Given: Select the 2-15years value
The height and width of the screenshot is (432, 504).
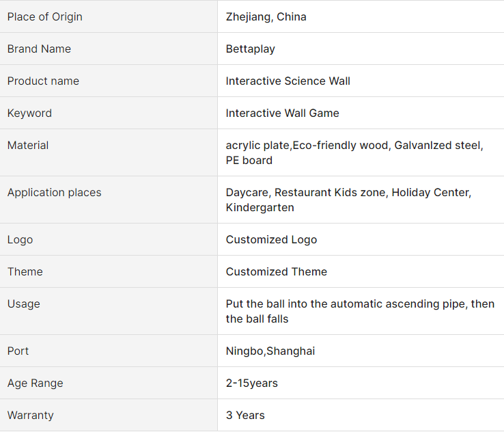Looking at the screenshot, I should click(x=252, y=383).
